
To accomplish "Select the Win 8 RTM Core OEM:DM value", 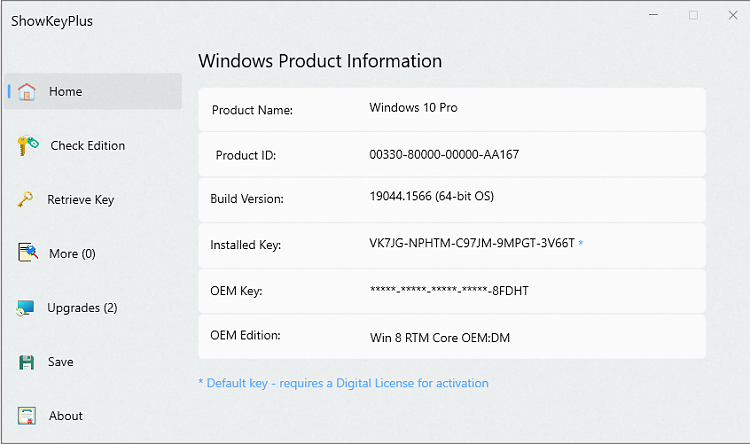I will coord(440,338).
